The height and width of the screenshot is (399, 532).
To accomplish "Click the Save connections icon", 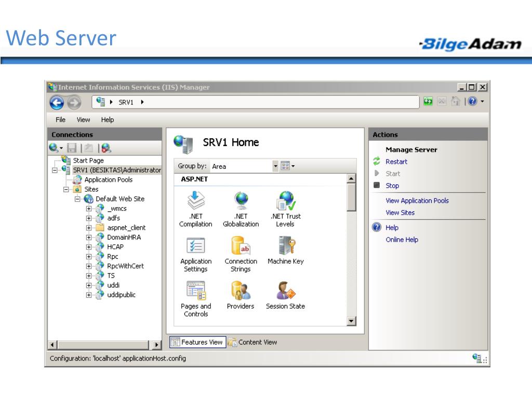I will pyautogui.click(x=72, y=148).
